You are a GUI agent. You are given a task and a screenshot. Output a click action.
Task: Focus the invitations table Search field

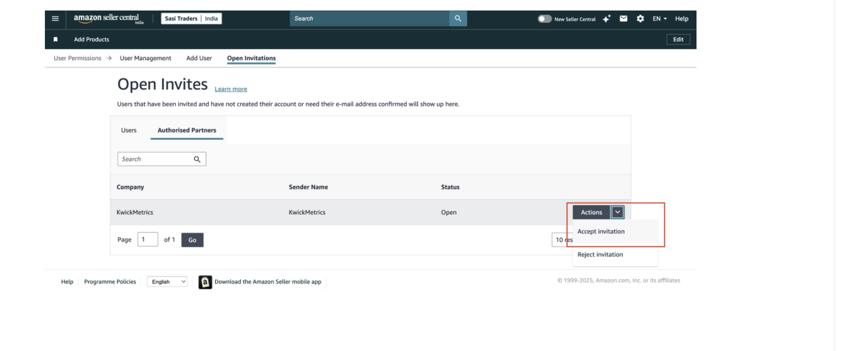pos(162,159)
